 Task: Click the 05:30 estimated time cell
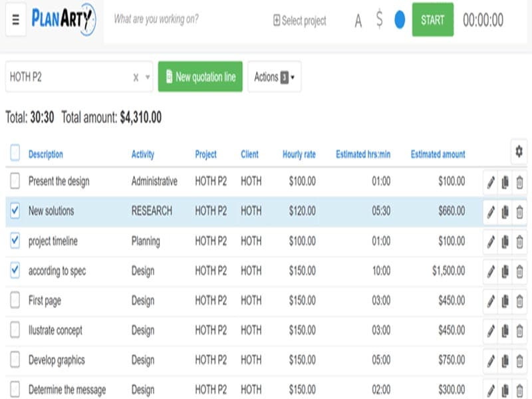point(381,211)
